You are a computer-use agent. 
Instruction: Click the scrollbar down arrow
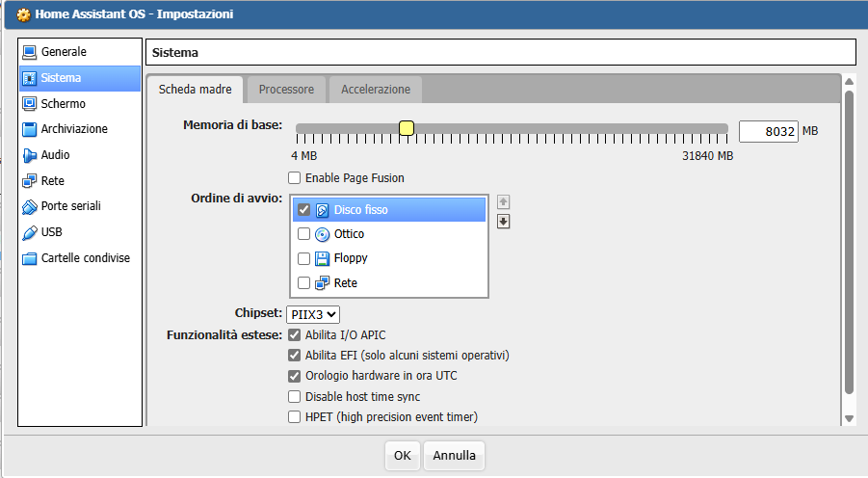pos(849,419)
